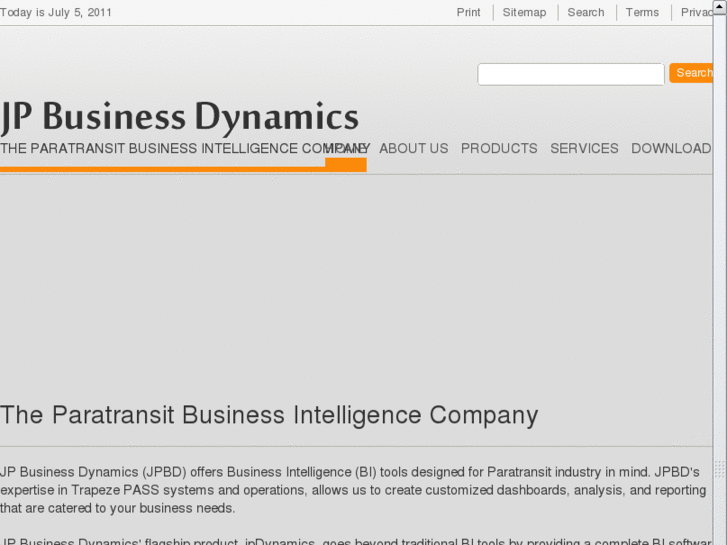Open the ABOUT US menu

click(x=414, y=148)
